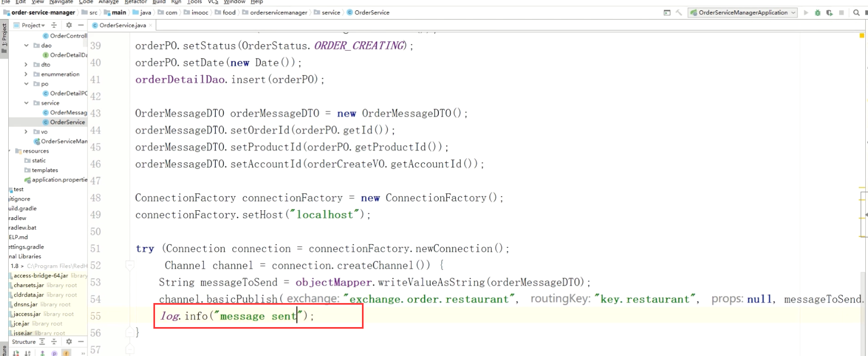Open the Window menu
The image size is (868, 356).
(x=234, y=2)
